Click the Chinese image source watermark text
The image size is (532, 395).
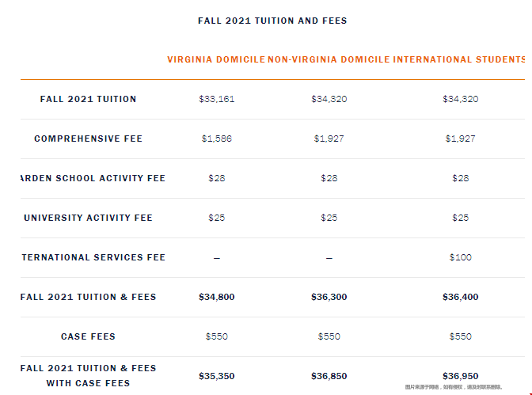(x=454, y=387)
